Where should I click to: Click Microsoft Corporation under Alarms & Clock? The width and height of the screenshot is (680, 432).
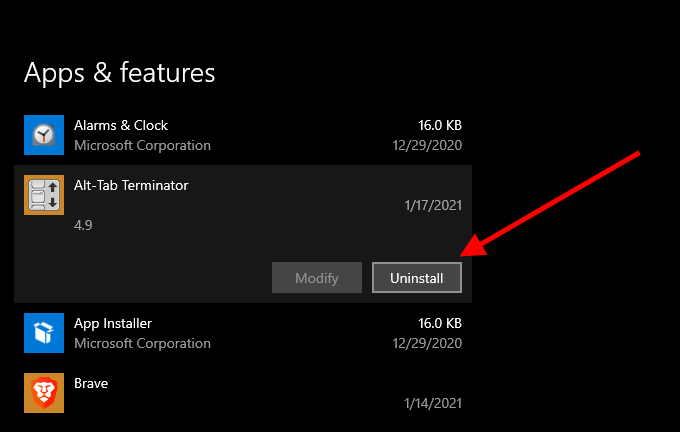[x=142, y=145]
